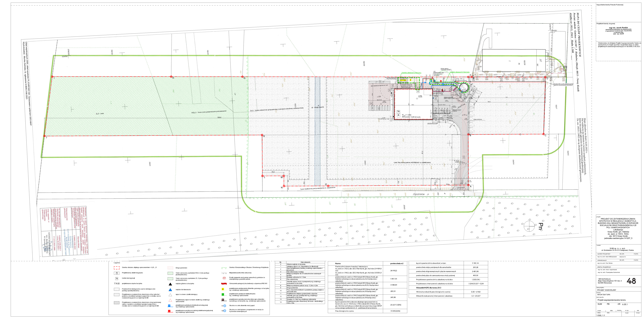Click the Droga pożarowa pink hatch swatch

pos(170,268)
